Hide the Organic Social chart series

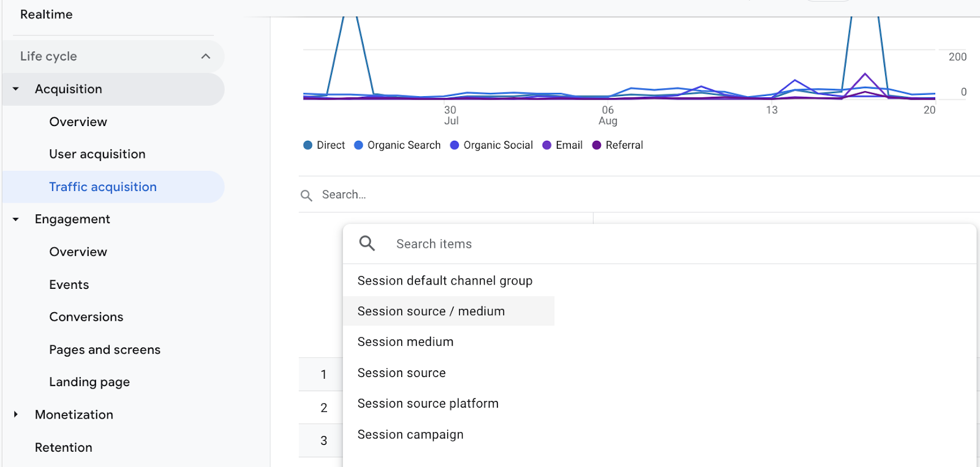(492, 145)
